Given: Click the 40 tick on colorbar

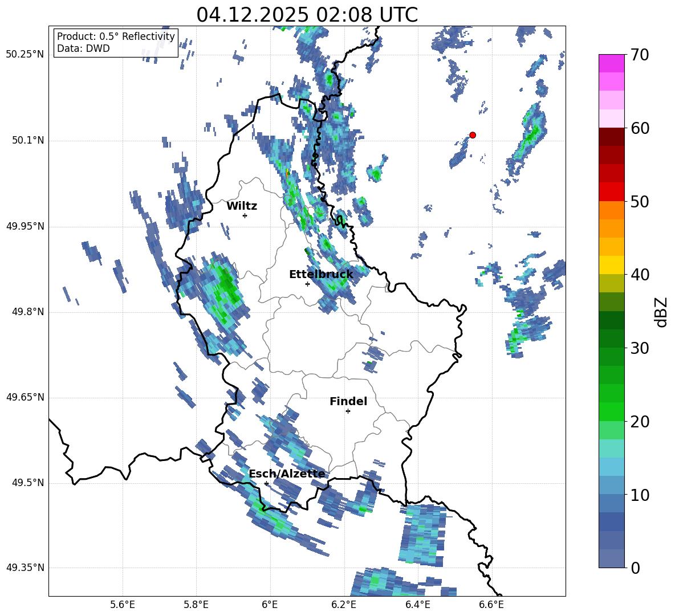Looking at the screenshot, I should click(640, 275).
